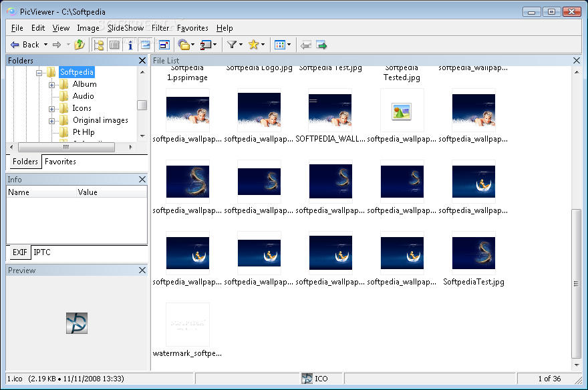The height and width of the screenshot is (390, 588).
Task: Switch to the Folders tab
Action: 25,162
